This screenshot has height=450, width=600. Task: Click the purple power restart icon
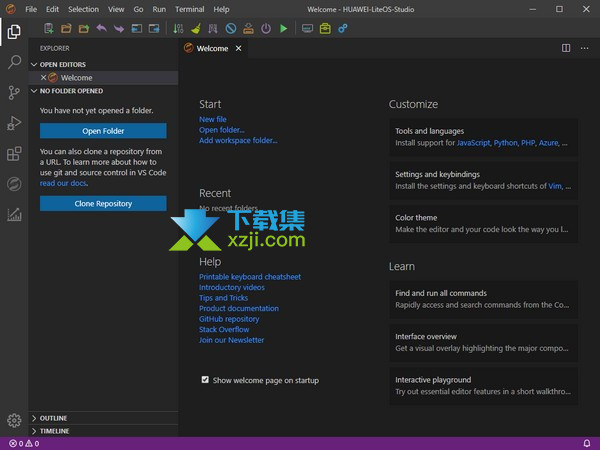(266, 28)
